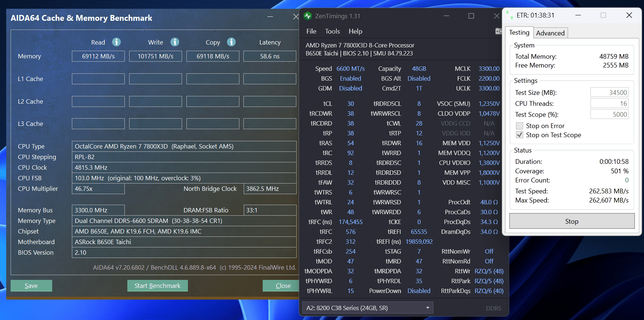Click the Duration 0:00:10:58 value
The image size is (644, 320).
pyautogui.click(x=614, y=162)
